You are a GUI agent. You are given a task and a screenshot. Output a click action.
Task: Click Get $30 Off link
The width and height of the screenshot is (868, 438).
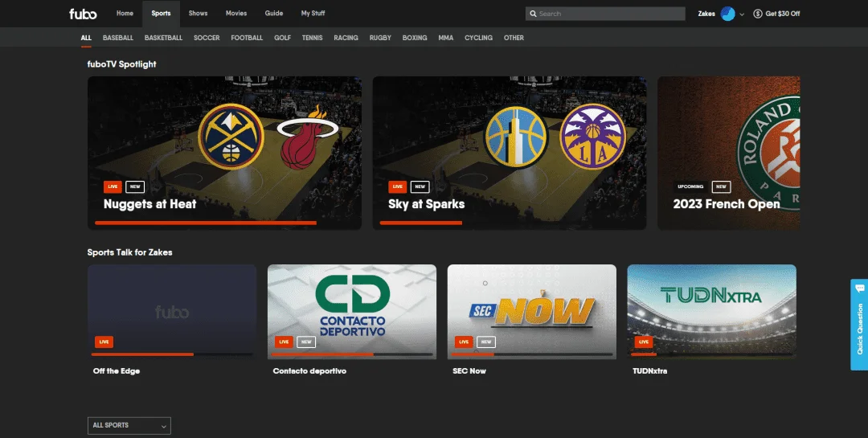[x=782, y=14]
